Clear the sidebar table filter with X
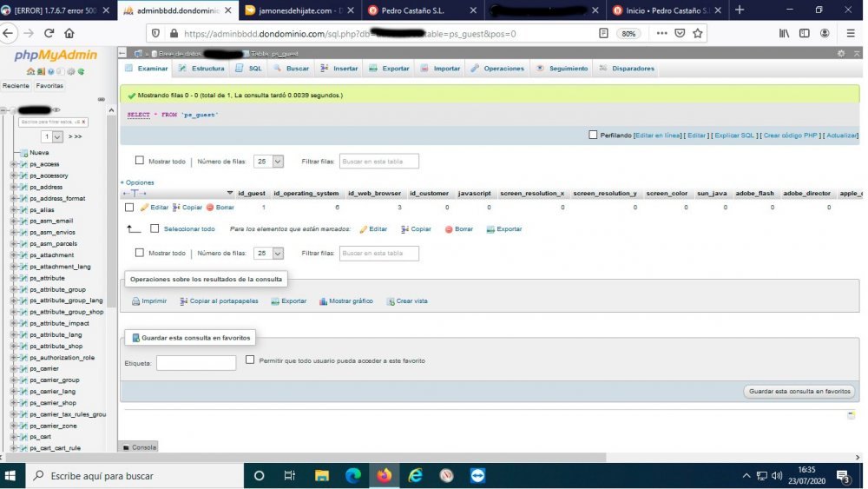 click(83, 122)
